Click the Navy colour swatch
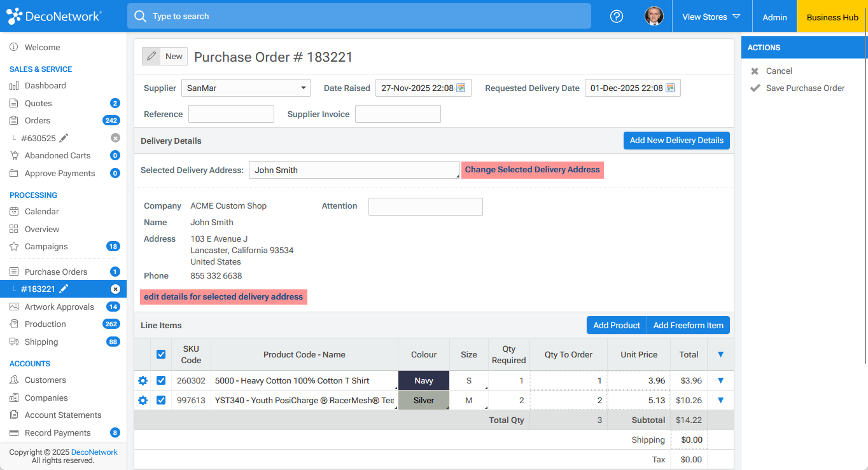The width and height of the screenshot is (868, 470). coord(423,380)
